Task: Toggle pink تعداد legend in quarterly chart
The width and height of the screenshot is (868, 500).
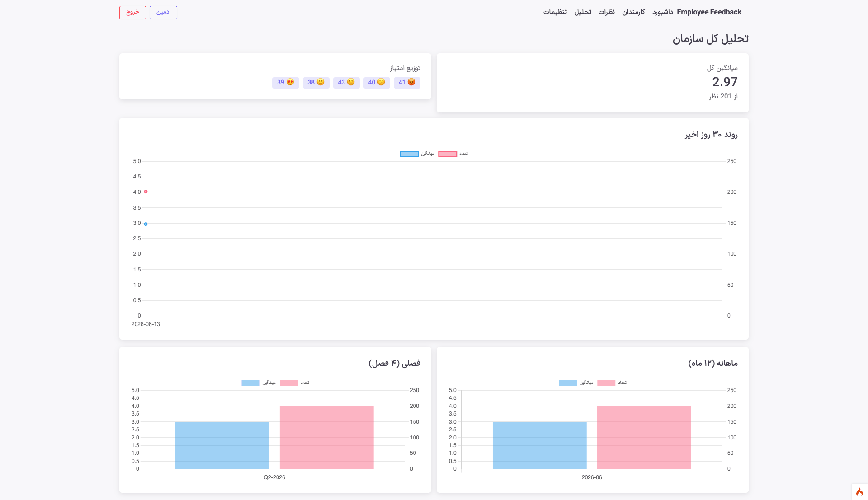Action: click(x=294, y=383)
